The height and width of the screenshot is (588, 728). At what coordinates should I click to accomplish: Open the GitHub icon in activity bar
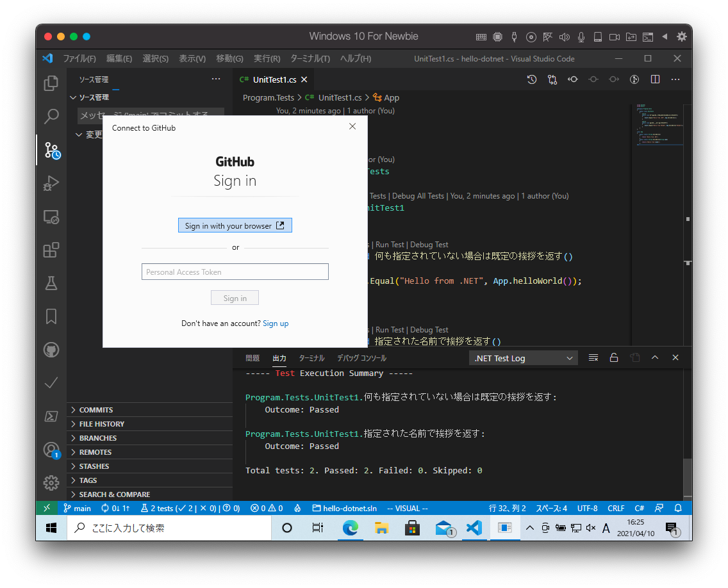tap(51, 350)
